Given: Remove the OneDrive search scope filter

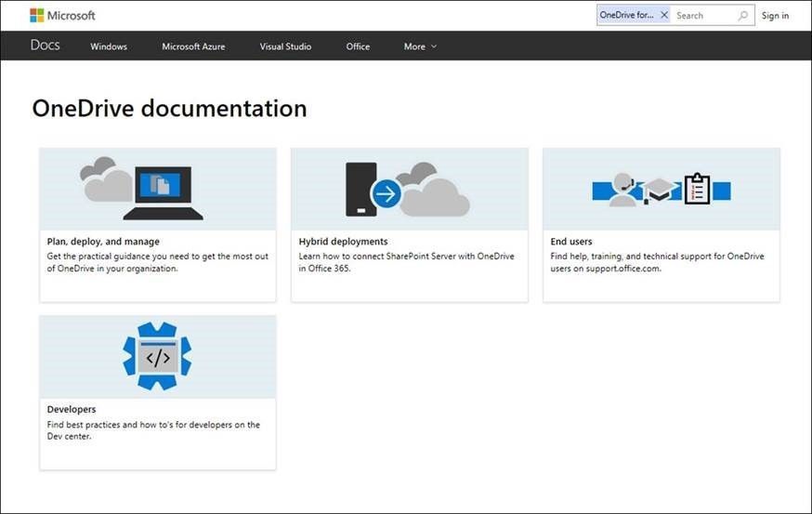Looking at the screenshot, I should point(664,16).
